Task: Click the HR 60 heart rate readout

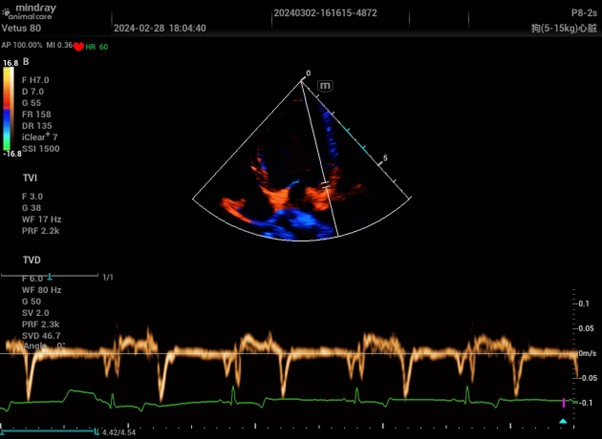Action: pos(97,46)
